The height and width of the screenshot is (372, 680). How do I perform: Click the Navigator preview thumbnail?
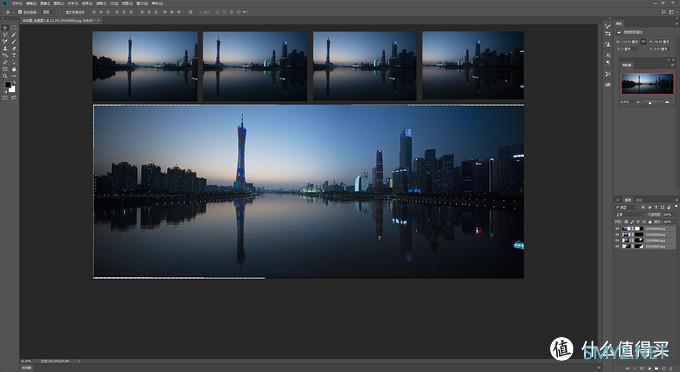(x=647, y=84)
